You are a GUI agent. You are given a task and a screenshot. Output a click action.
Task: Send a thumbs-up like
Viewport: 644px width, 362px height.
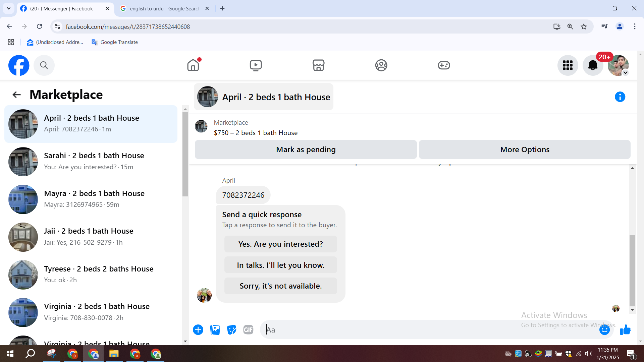point(625,330)
